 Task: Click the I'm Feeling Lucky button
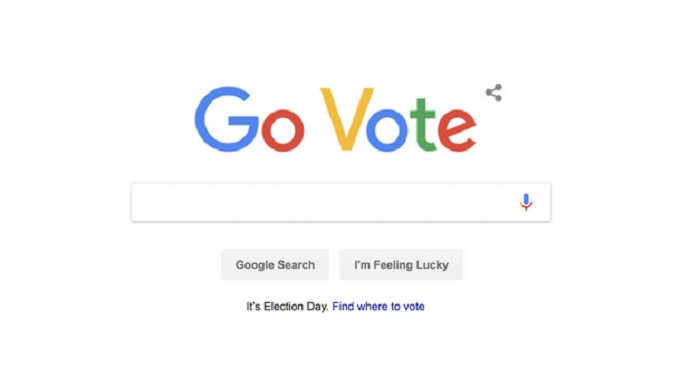[x=401, y=265]
